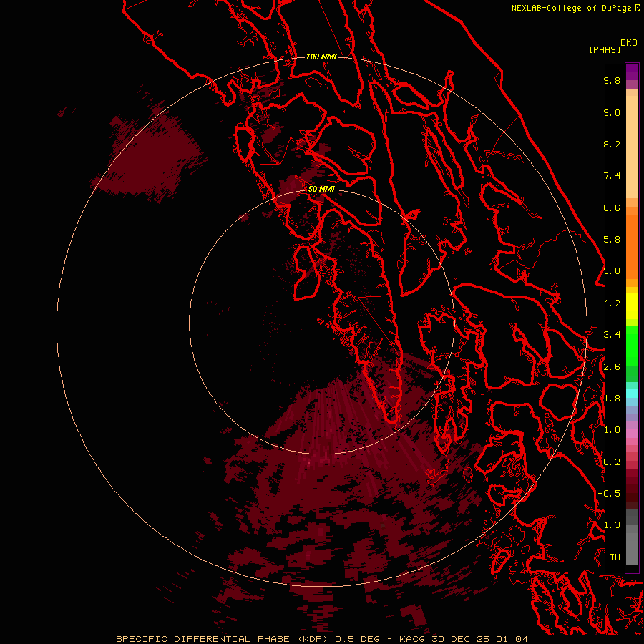This screenshot has height=644, width=644.
Task: Click the purple band atop the color bar
Action: tap(632, 72)
